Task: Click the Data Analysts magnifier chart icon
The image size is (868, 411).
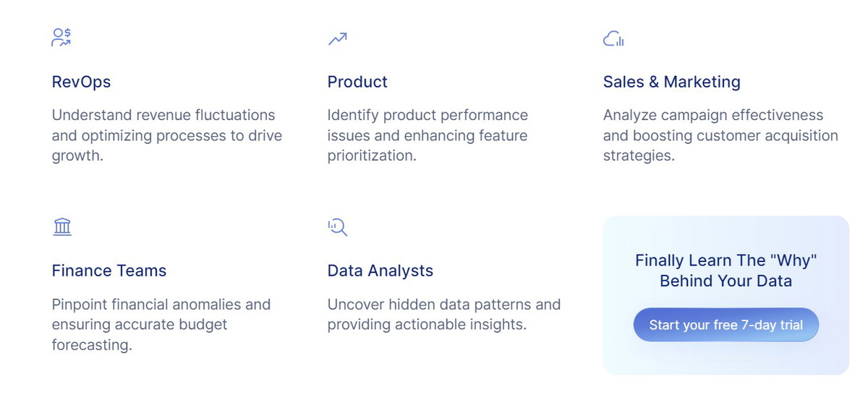Action: 338,227
